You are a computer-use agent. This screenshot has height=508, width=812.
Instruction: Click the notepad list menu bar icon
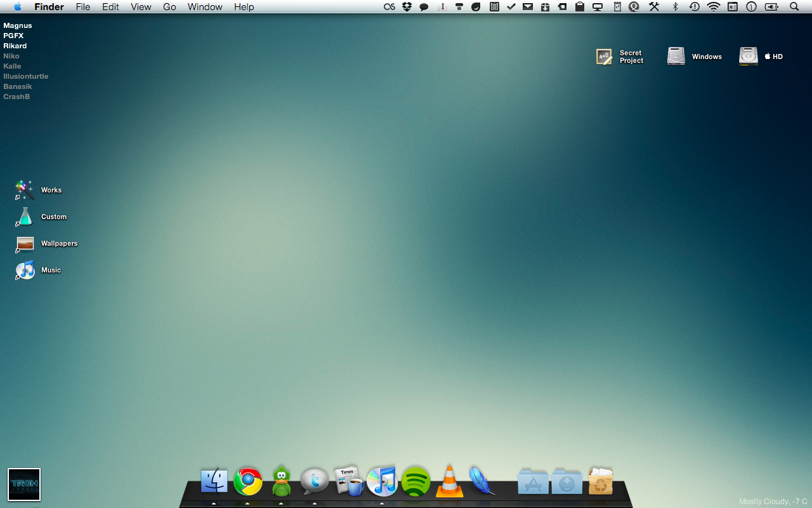point(494,6)
